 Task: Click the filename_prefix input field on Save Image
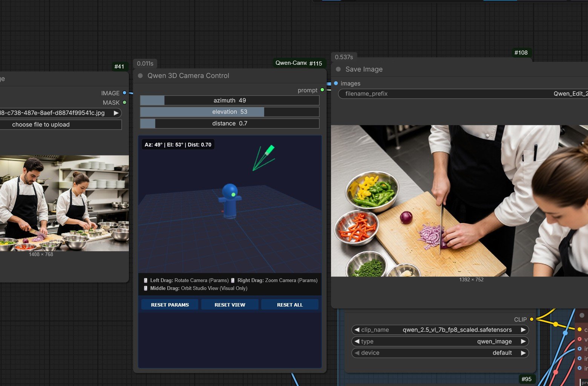point(452,94)
